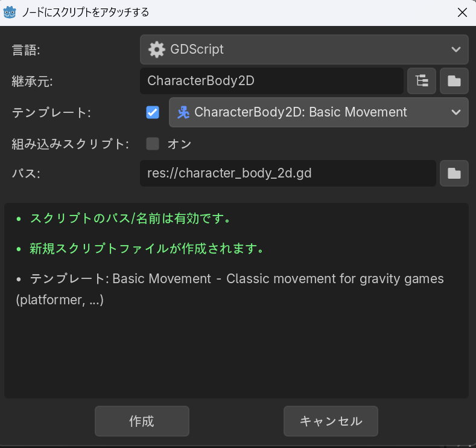Browse script file to inherit via the 継承元 row folder icon
This screenshot has width=476, height=448.
[454, 81]
